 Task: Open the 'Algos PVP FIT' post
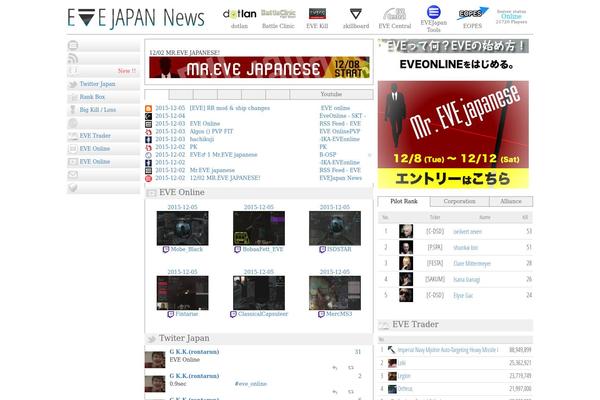click(212, 132)
